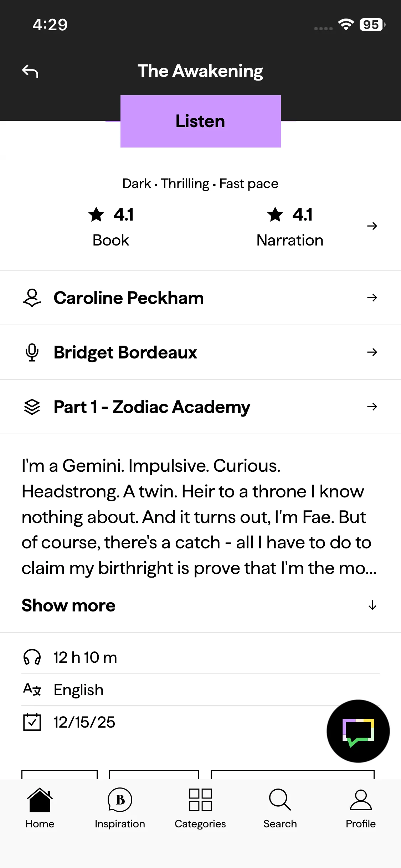Screen dimensions: 401x868
Task: Open narrator Bridget Bordeaux's page
Action: [x=125, y=352]
